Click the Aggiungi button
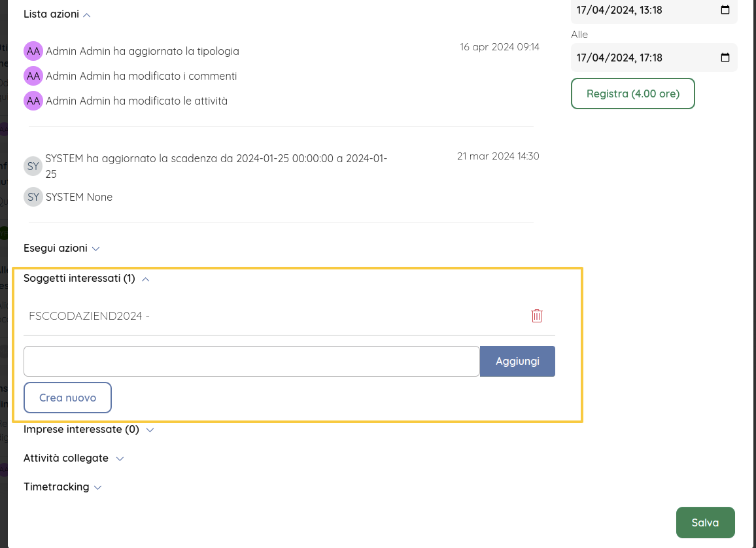This screenshot has height=548, width=756. click(517, 361)
